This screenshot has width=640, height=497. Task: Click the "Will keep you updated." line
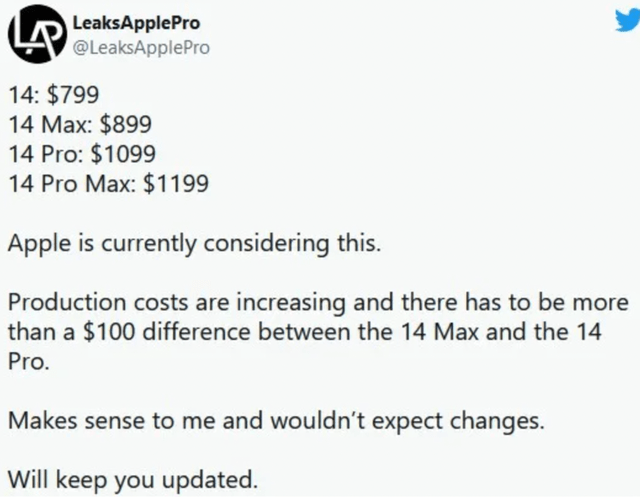tap(133, 481)
